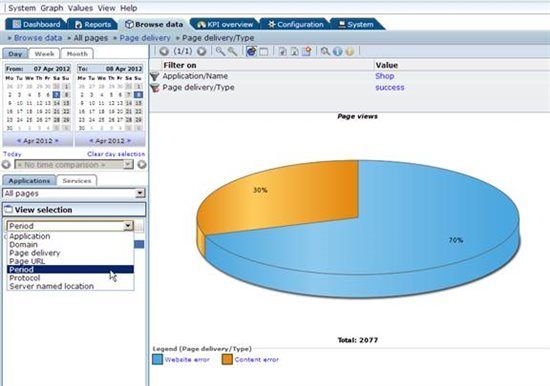550x386 pixels.
Task: Go to next page arrow after (1/1)
Action: click(201, 51)
